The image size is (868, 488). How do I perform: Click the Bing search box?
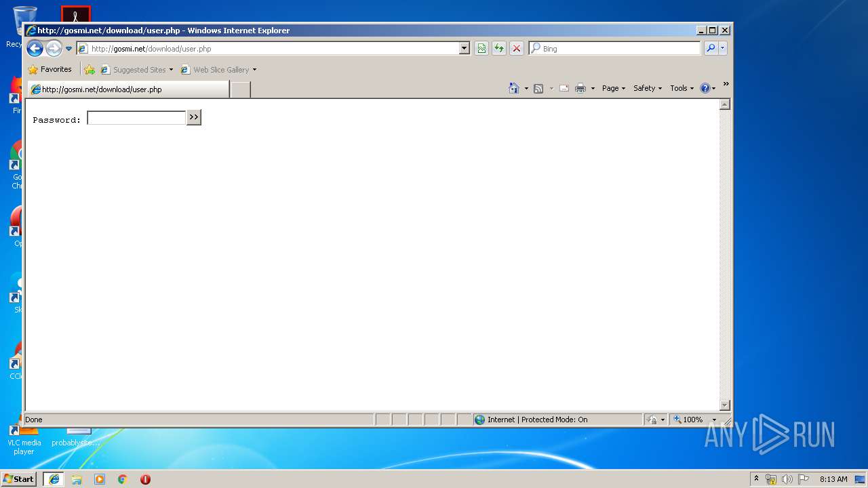(x=614, y=49)
